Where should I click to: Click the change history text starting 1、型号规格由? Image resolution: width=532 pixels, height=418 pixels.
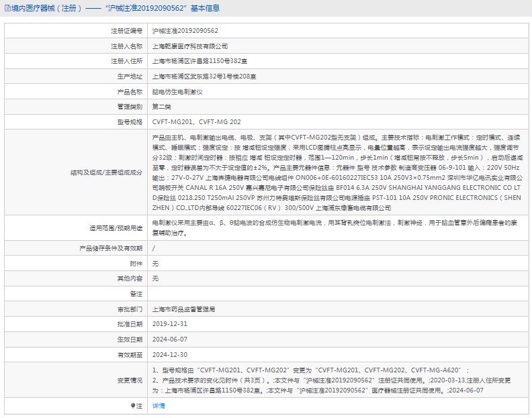coord(331,380)
